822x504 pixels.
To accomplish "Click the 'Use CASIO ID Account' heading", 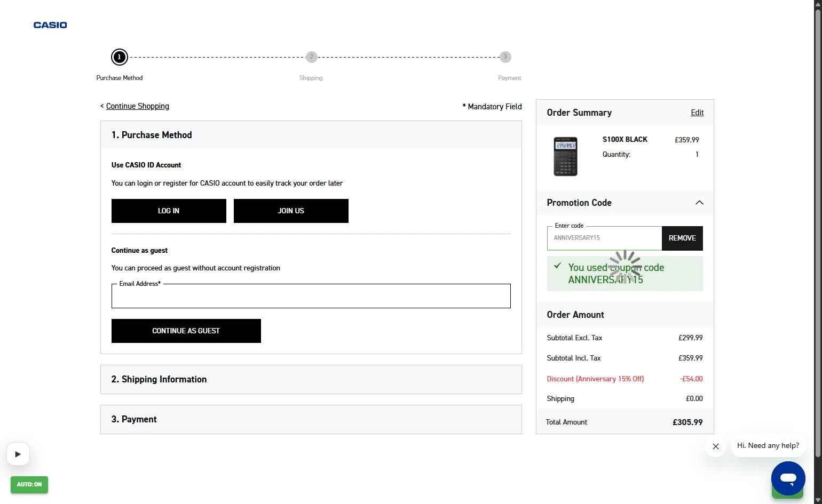I will point(146,165).
